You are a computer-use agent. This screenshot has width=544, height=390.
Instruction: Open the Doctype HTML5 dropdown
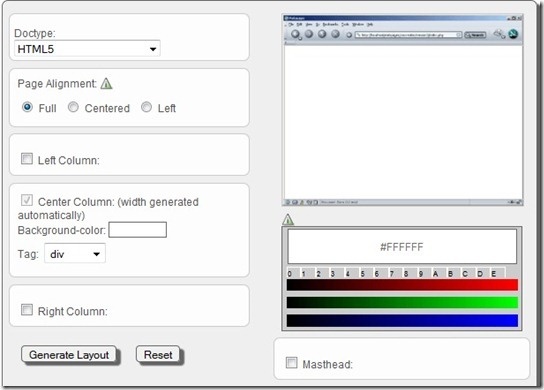pos(87,49)
